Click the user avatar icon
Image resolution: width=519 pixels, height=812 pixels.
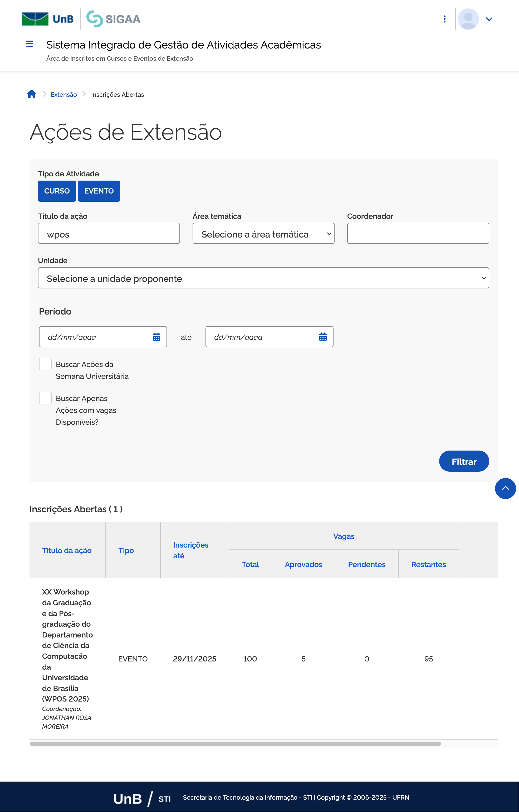(468, 19)
